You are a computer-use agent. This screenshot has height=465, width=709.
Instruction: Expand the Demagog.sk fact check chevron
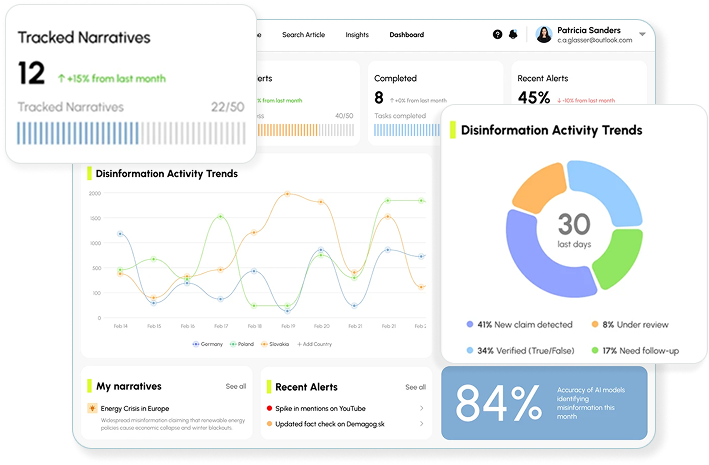point(421,424)
